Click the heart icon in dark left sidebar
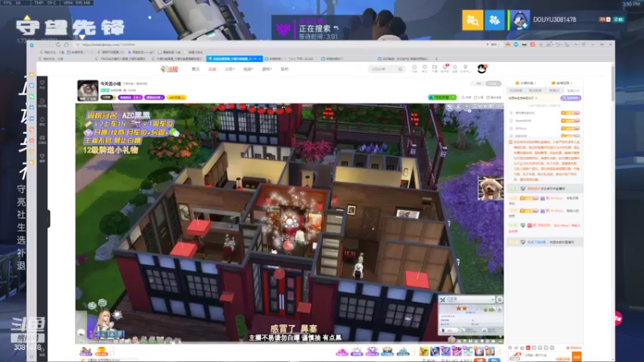The height and width of the screenshot is (362, 644). (43, 84)
